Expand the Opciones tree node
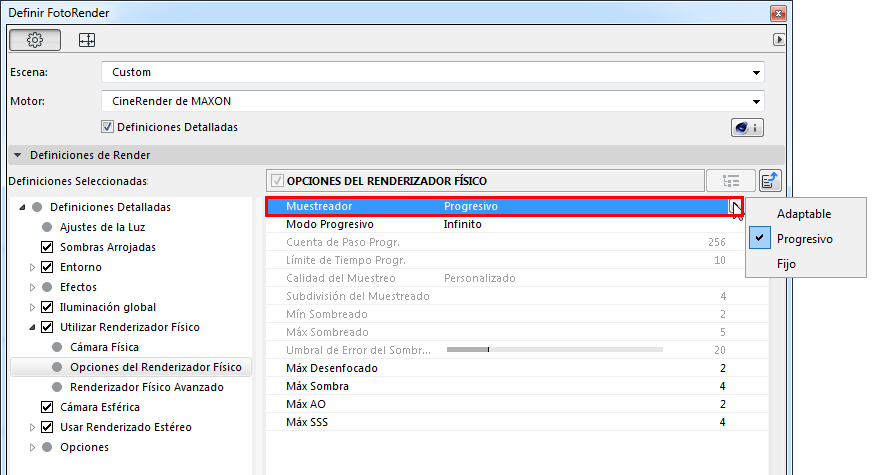Image resolution: width=878 pixels, height=475 pixels. [32, 447]
